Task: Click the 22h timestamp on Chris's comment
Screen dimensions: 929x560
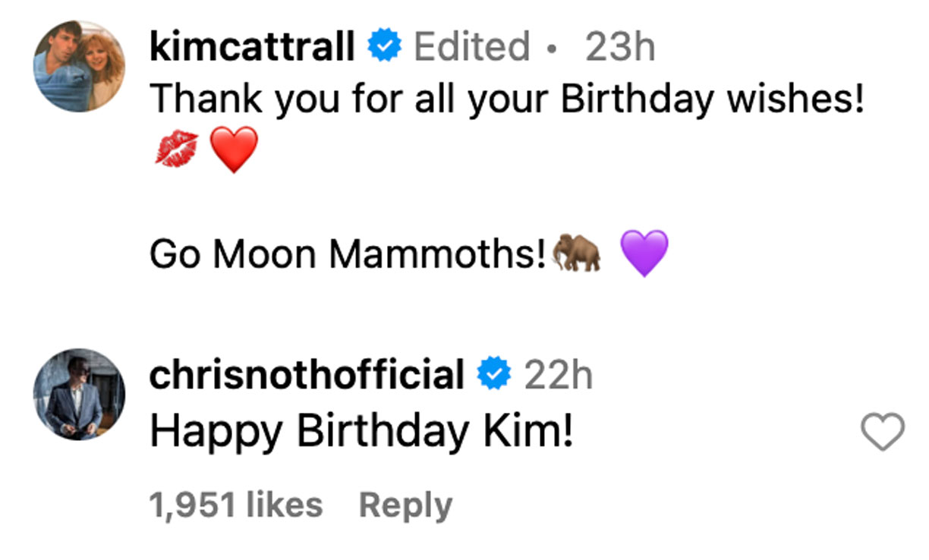Action: [558, 376]
